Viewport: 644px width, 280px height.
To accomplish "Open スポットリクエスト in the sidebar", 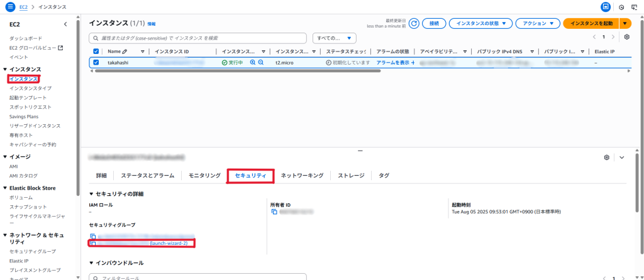I will click(31, 107).
